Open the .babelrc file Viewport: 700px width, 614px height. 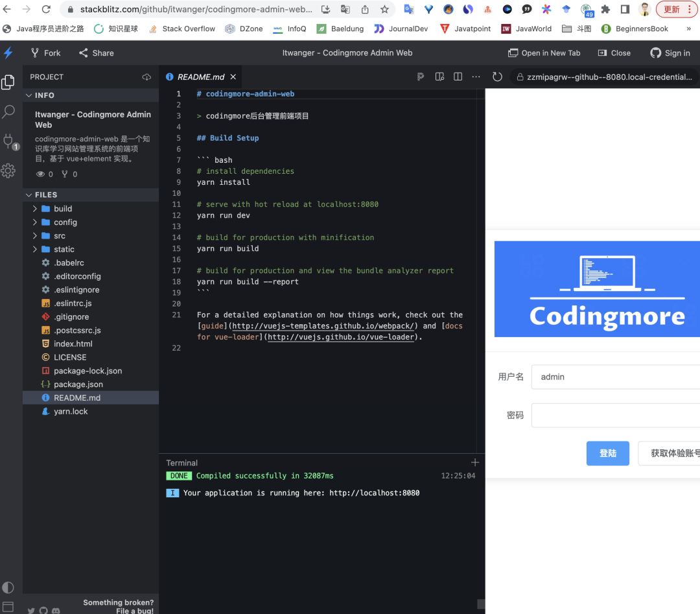(91, 263)
